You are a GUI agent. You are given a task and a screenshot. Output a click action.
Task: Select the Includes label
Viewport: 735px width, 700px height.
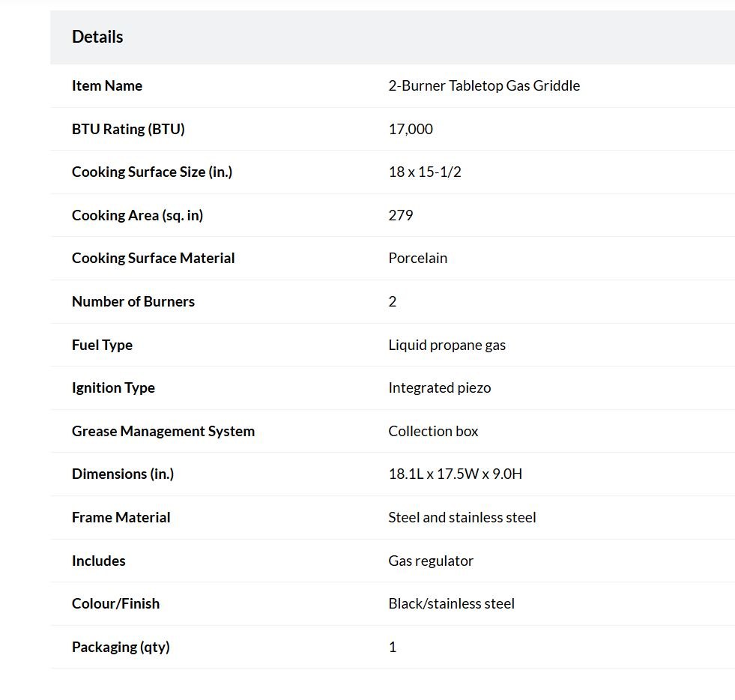point(98,561)
